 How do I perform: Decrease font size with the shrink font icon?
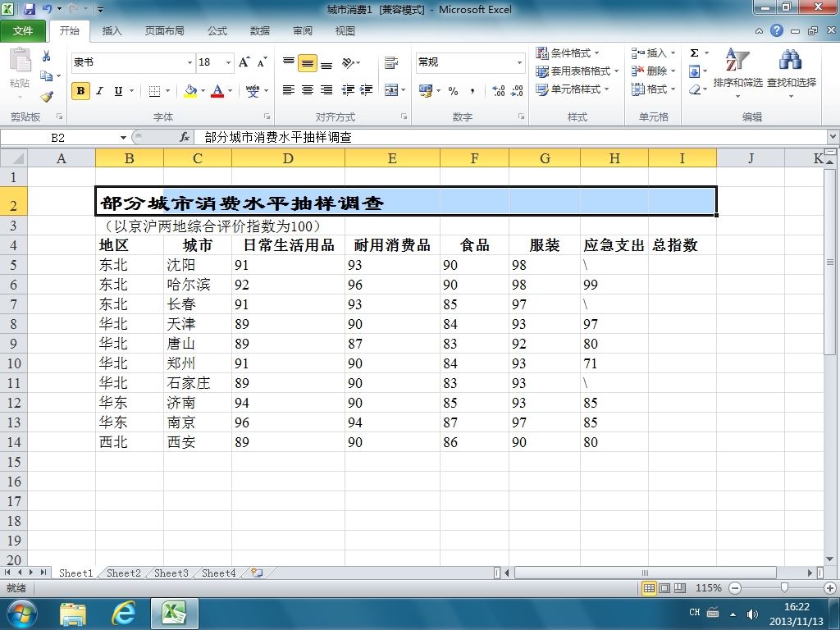tap(262, 62)
